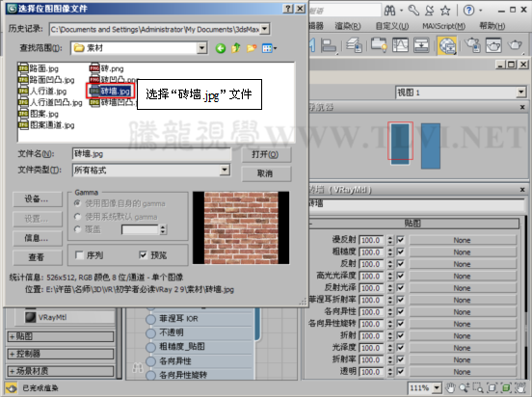
Task: Click the 设备... button
Action: point(38,199)
